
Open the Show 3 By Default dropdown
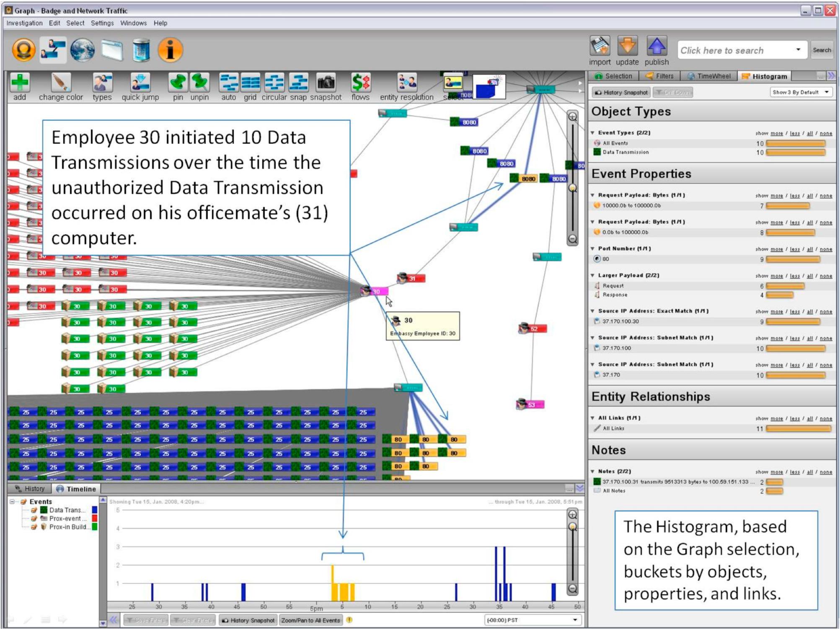click(801, 92)
